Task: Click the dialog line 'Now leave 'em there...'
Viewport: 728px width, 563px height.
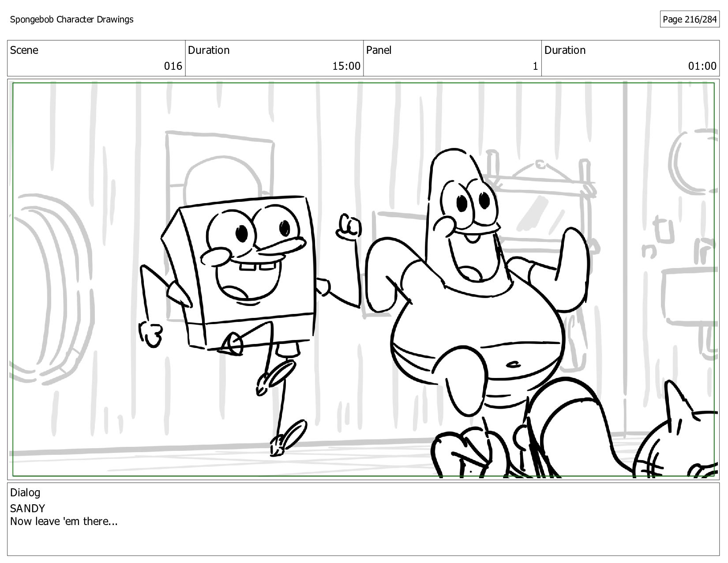Action: click(64, 521)
